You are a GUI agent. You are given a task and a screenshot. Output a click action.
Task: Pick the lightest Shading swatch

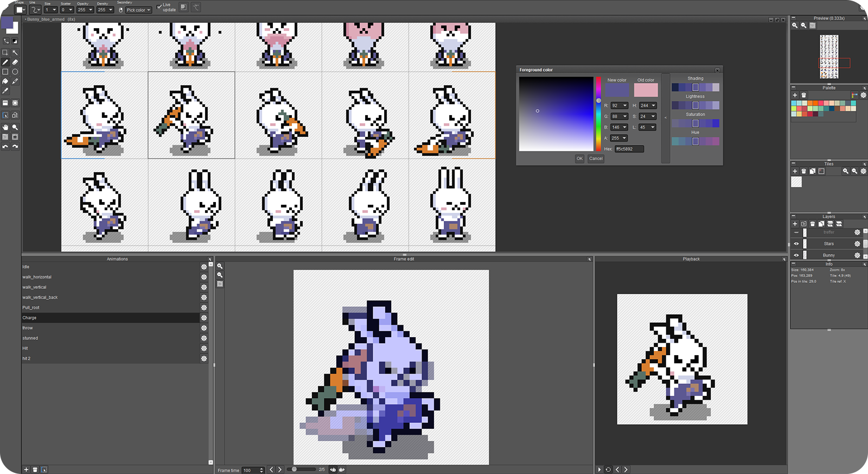[716, 87]
